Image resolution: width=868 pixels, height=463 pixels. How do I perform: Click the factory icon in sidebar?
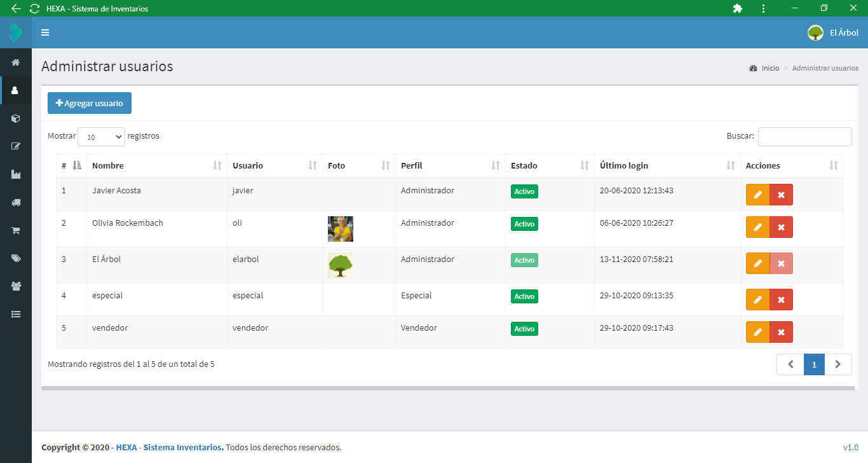(16, 174)
